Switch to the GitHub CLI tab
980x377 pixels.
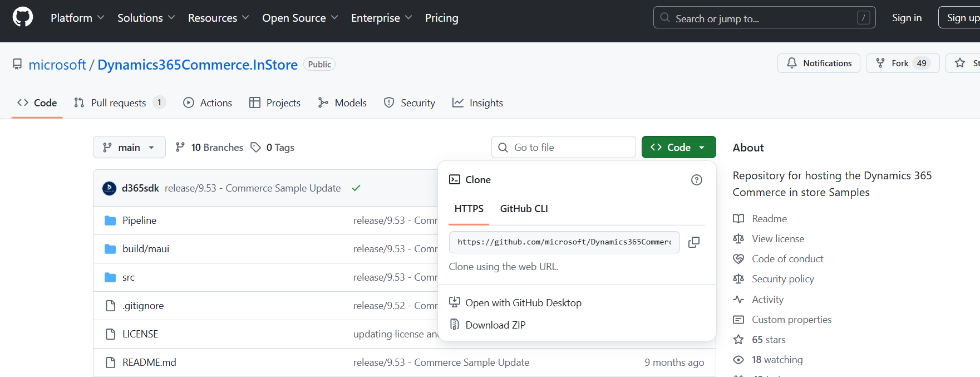[x=524, y=209]
